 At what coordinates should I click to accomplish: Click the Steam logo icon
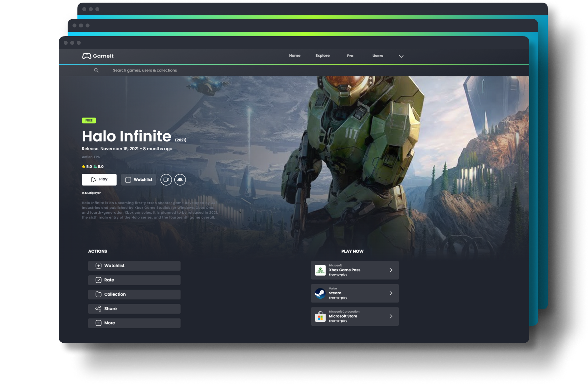320,293
